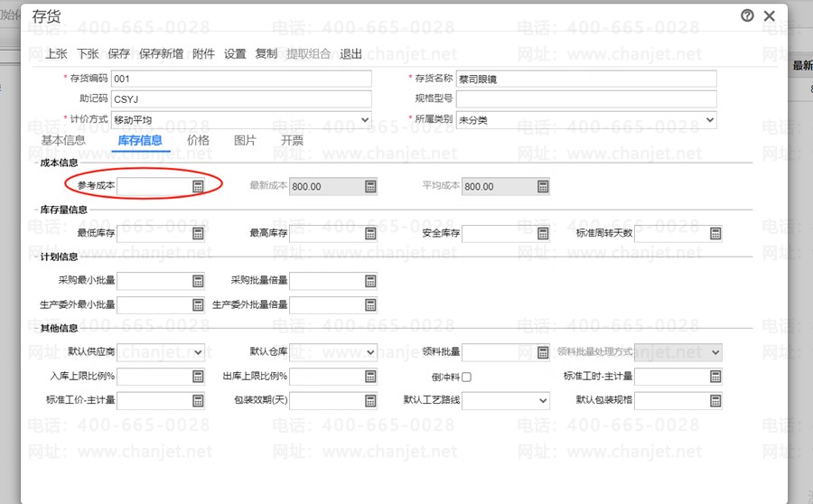Open the 设置 toolbar option

coord(235,54)
